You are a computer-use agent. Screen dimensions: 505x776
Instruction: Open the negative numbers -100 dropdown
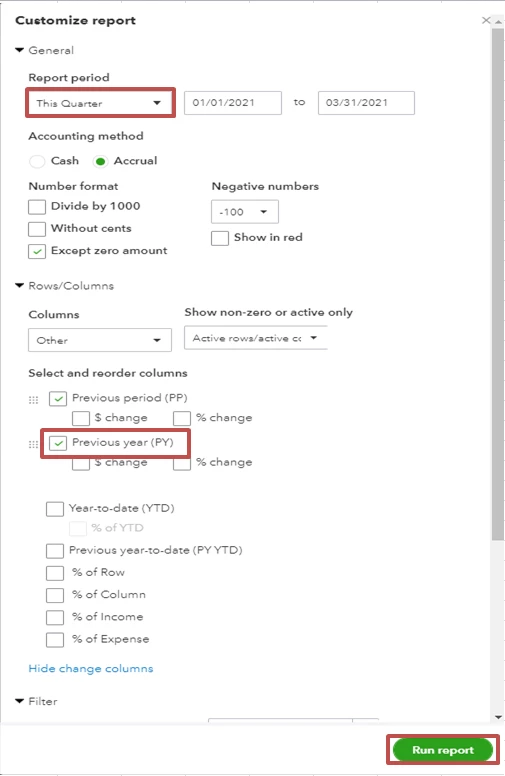245,212
